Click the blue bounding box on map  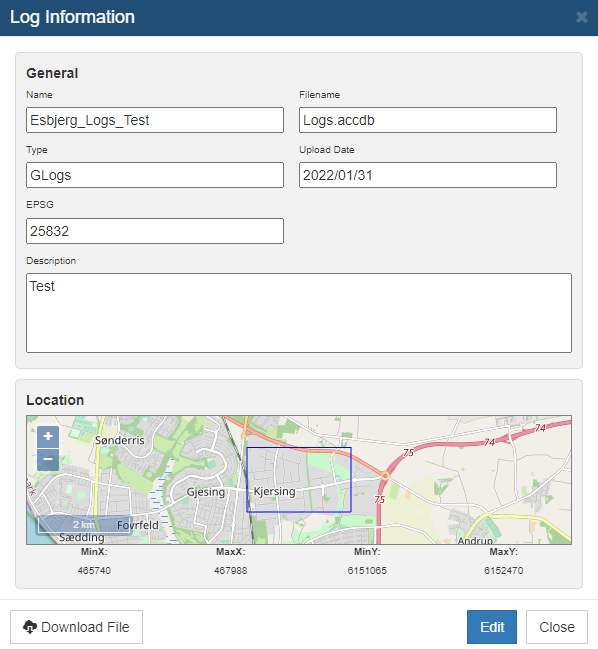pos(299,480)
